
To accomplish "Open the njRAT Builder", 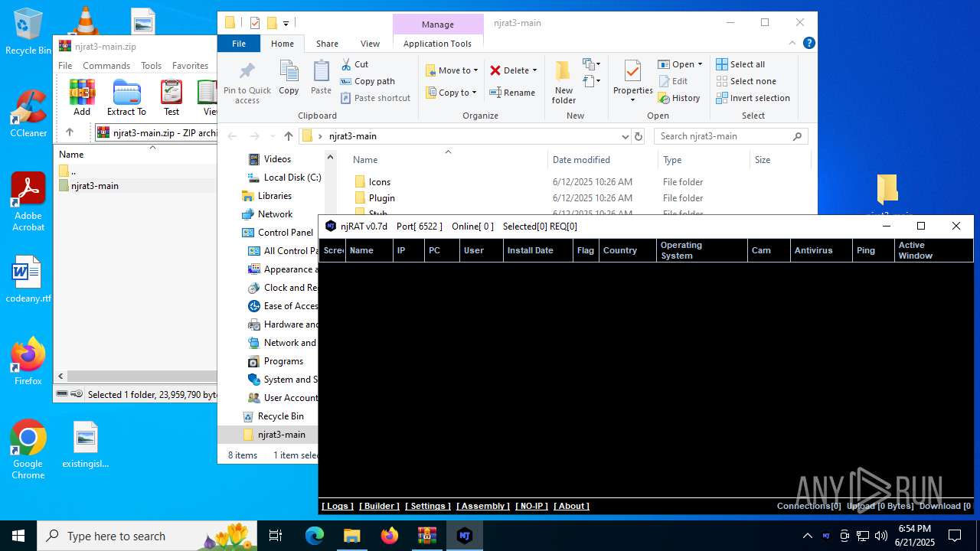I will pyautogui.click(x=380, y=506).
